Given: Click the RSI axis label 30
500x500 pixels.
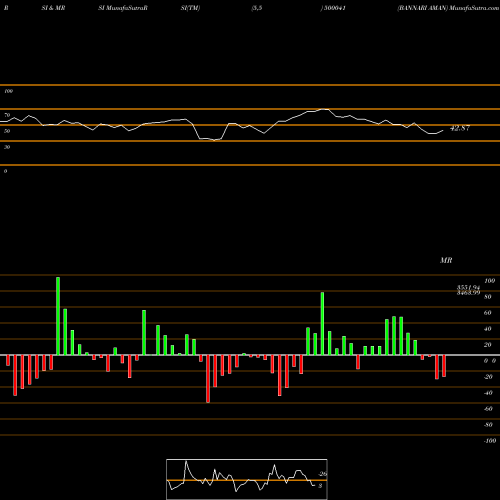Looking at the screenshot, I should point(7,147).
